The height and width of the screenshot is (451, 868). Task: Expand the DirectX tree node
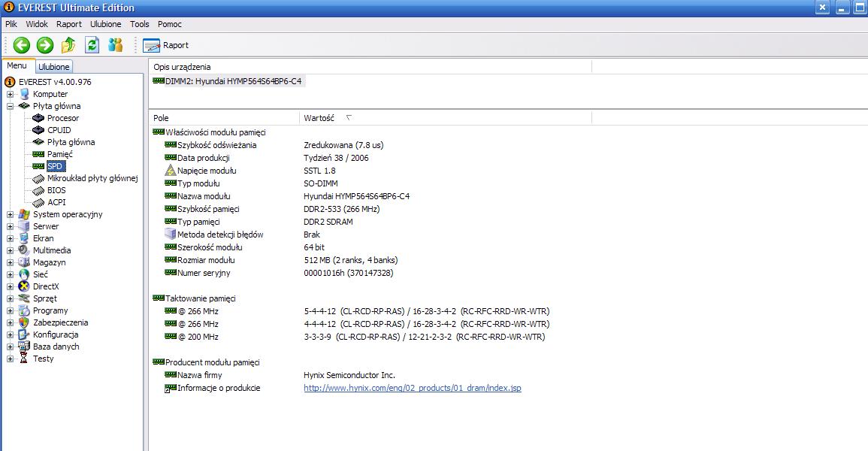[x=10, y=286]
